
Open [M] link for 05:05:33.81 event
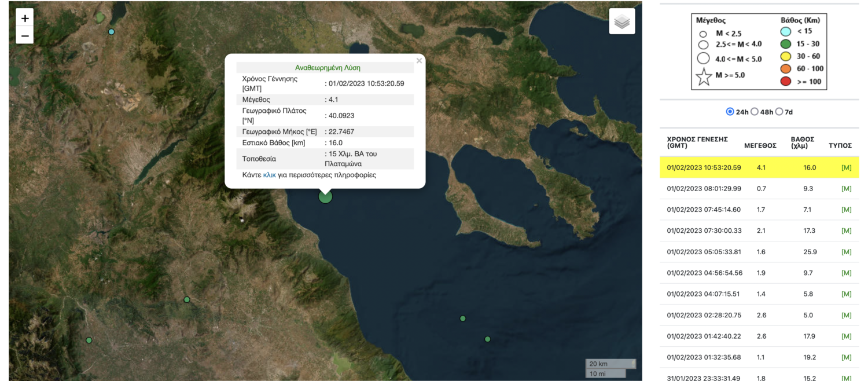point(847,252)
